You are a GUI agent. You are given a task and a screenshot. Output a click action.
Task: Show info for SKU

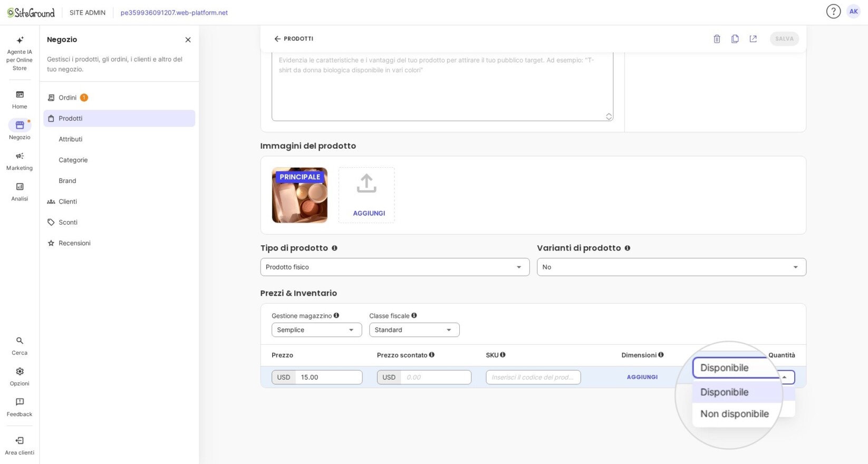point(503,355)
